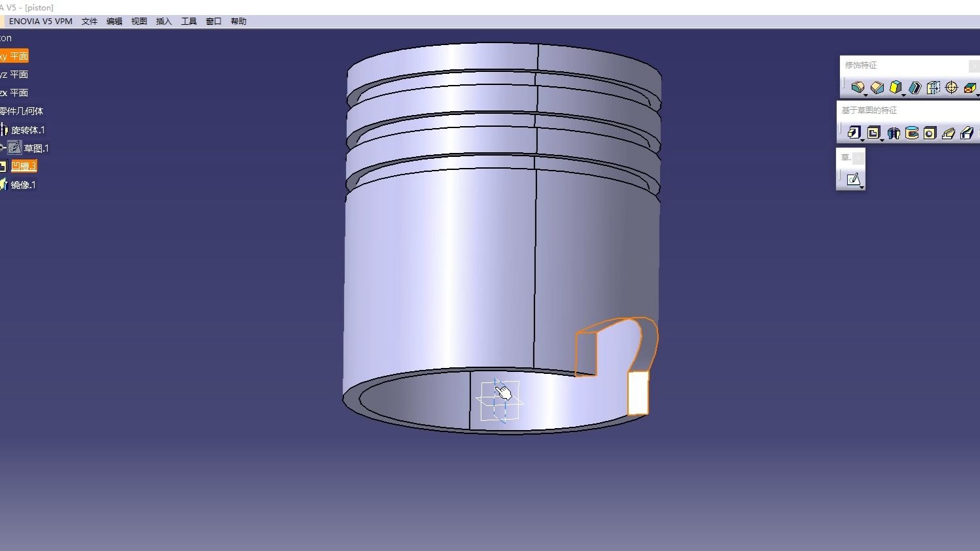The image size is (980, 551).
Task: Open the 编辑 menu
Action: 114,21
